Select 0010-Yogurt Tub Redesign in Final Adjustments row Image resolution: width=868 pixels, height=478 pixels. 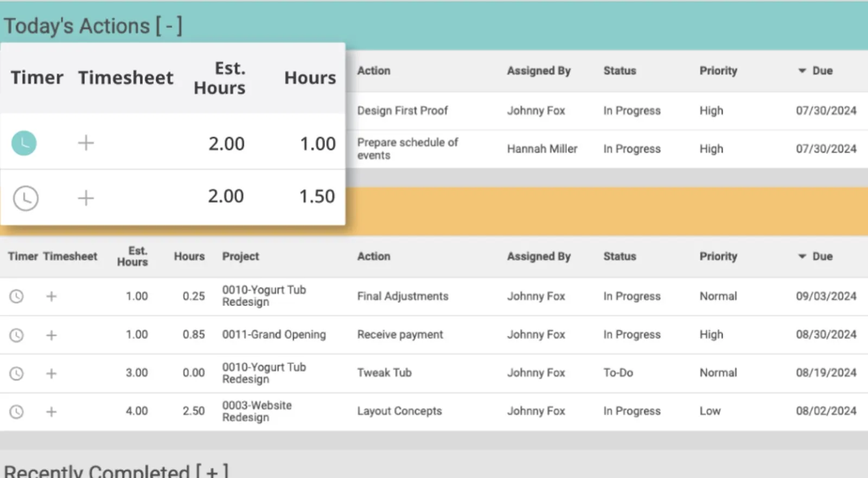click(264, 296)
